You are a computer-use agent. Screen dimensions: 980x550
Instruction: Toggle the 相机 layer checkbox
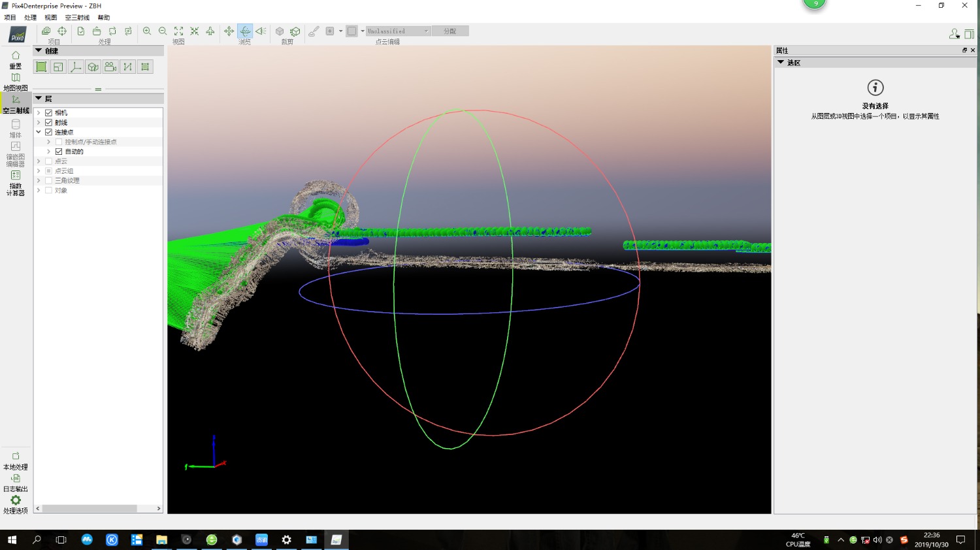click(x=49, y=113)
